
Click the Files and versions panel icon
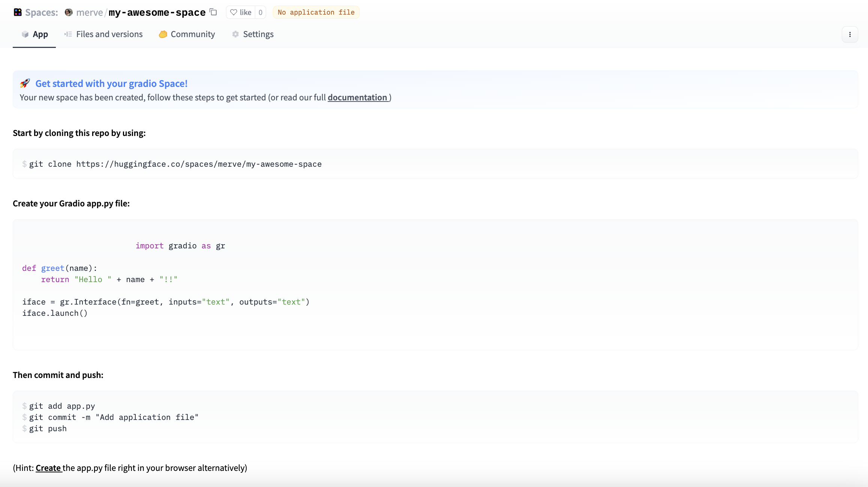pyautogui.click(x=68, y=34)
